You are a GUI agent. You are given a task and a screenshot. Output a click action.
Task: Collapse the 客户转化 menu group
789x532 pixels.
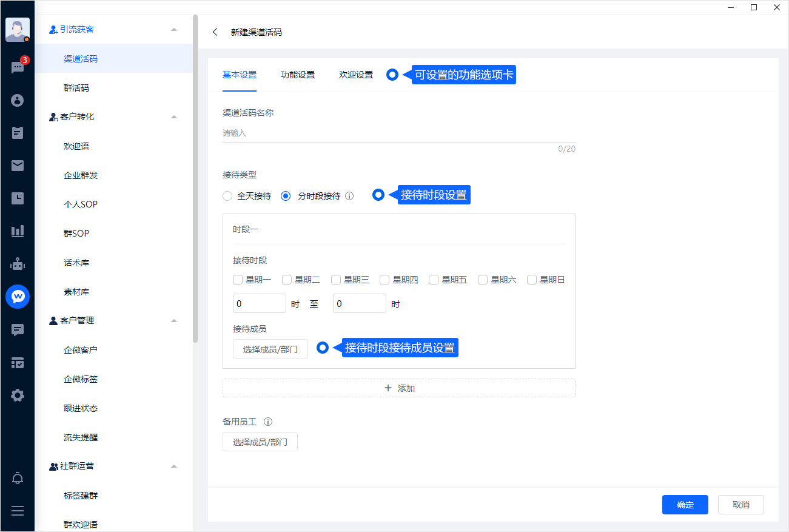pos(174,116)
